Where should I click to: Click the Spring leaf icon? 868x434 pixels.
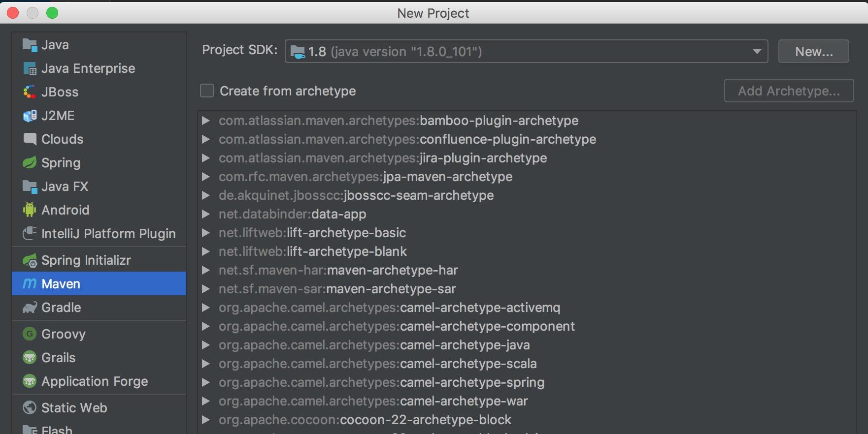30,162
